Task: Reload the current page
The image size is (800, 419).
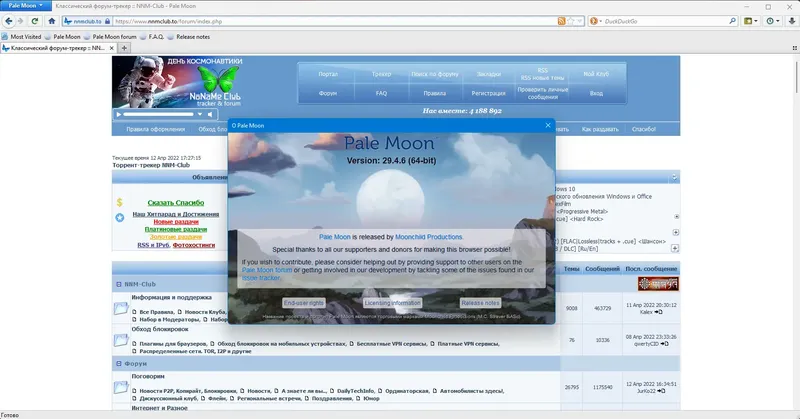Action: click(35, 21)
